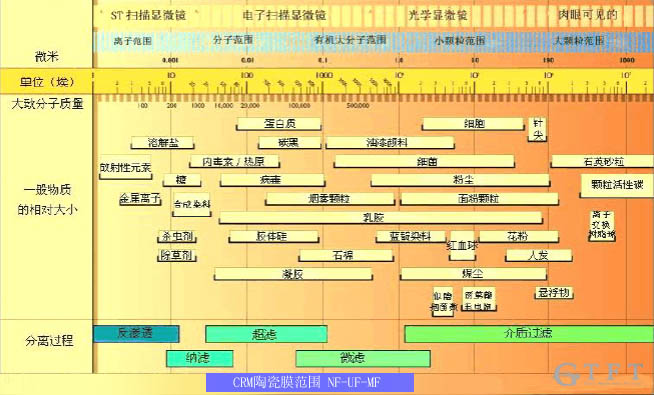This screenshot has width=654, height=395.
Task: Select the 红血球 red blood cell box
Action: pyautogui.click(x=462, y=246)
